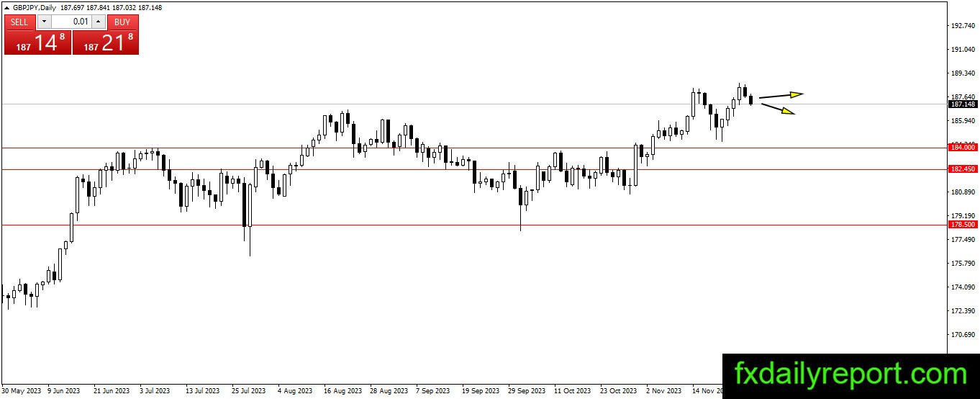Click the 187.21 buy price tile
This screenshot has width=980, height=399.
pyautogui.click(x=105, y=42)
